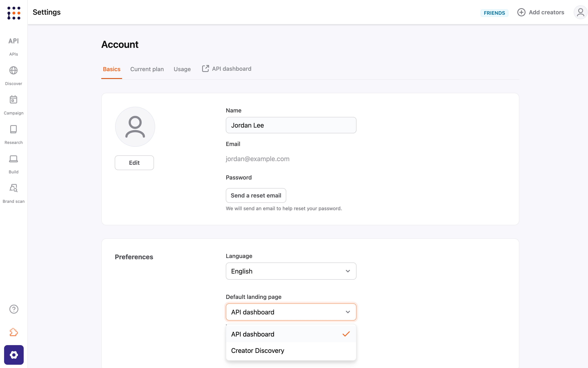Click the jordan@example.com email text
588x368 pixels.
point(257,159)
